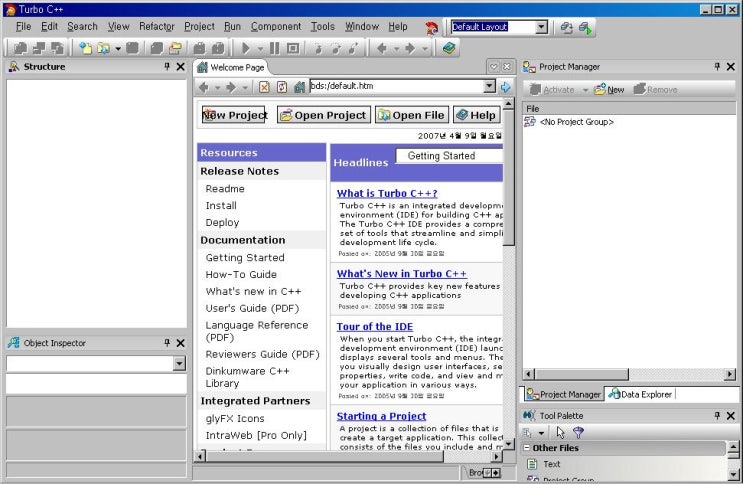Click the Run Until Return debug icon
This screenshot has width=743, height=484.
tap(353, 48)
